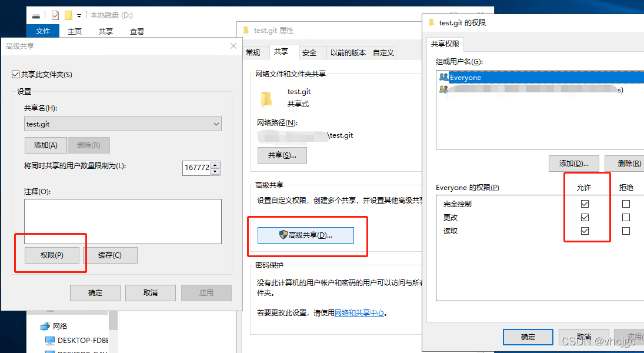The width and height of the screenshot is (644, 353).
Task: Switch to the 自定义 tab
Action: [383, 52]
